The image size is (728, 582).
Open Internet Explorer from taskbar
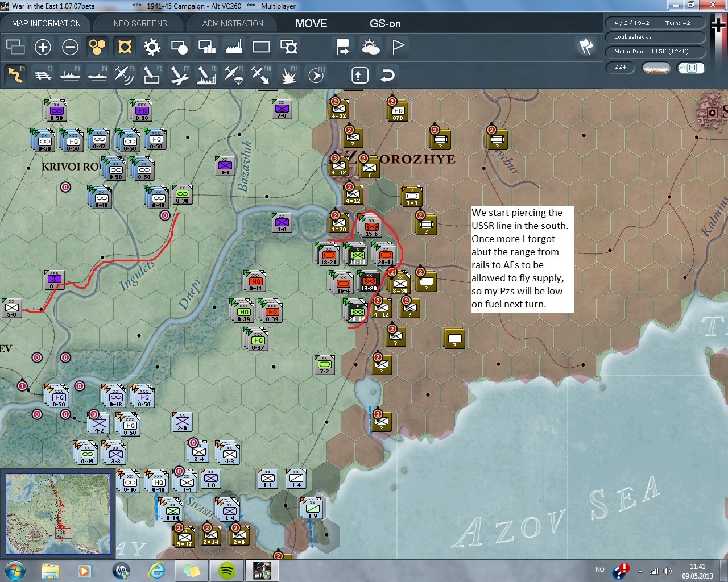pyautogui.click(x=156, y=571)
